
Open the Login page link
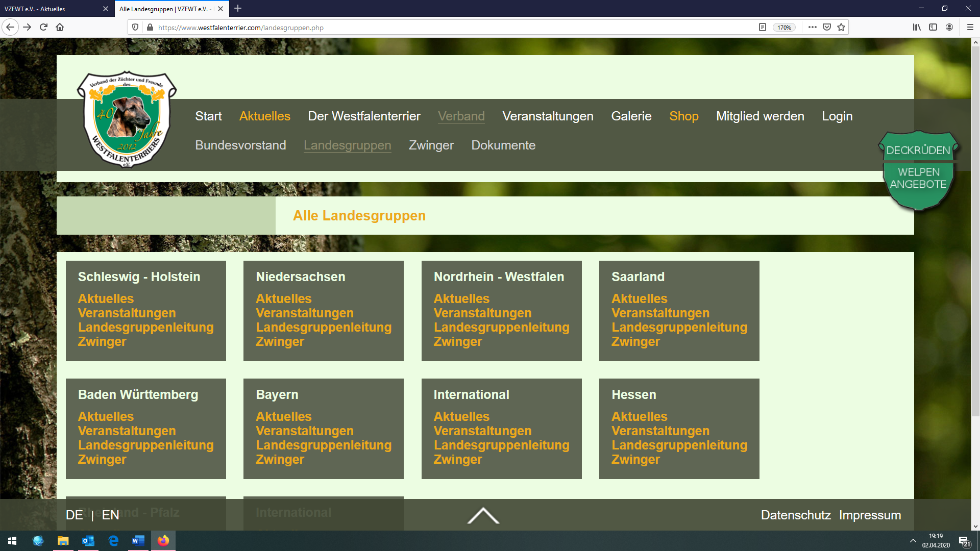pos(837,116)
